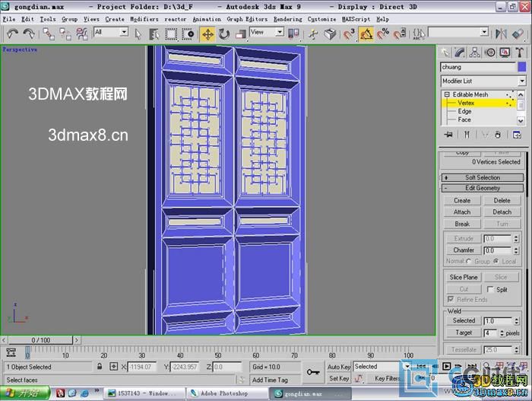
Task: Switch to the Modify command panel tab
Action: point(460,53)
